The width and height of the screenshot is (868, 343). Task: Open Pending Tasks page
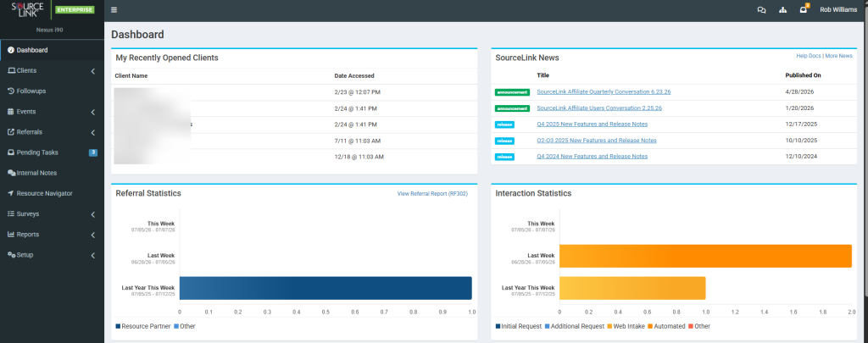click(52, 152)
